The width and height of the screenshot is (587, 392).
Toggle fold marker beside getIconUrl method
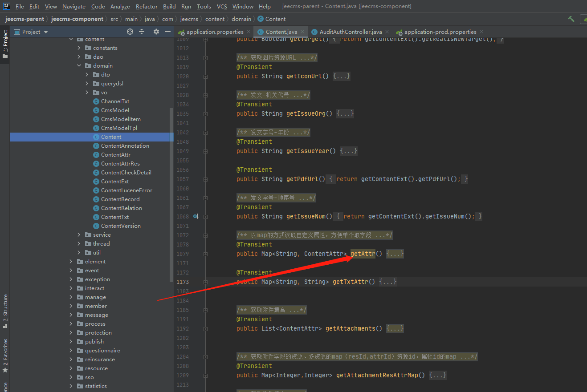(x=205, y=77)
